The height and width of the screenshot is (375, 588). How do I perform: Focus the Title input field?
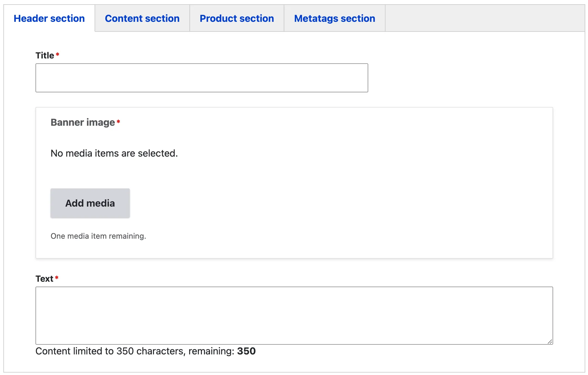click(x=202, y=78)
